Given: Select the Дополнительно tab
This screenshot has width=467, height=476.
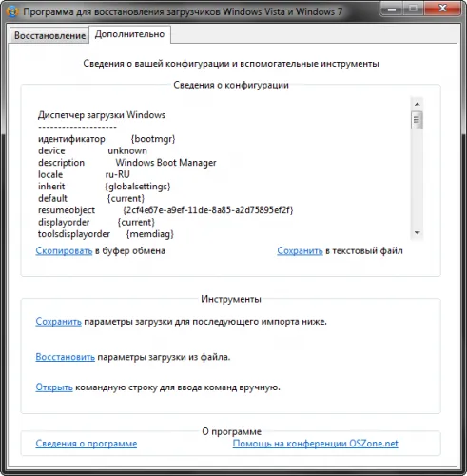Looking at the screenshot, I should click(x=130, y=34).
